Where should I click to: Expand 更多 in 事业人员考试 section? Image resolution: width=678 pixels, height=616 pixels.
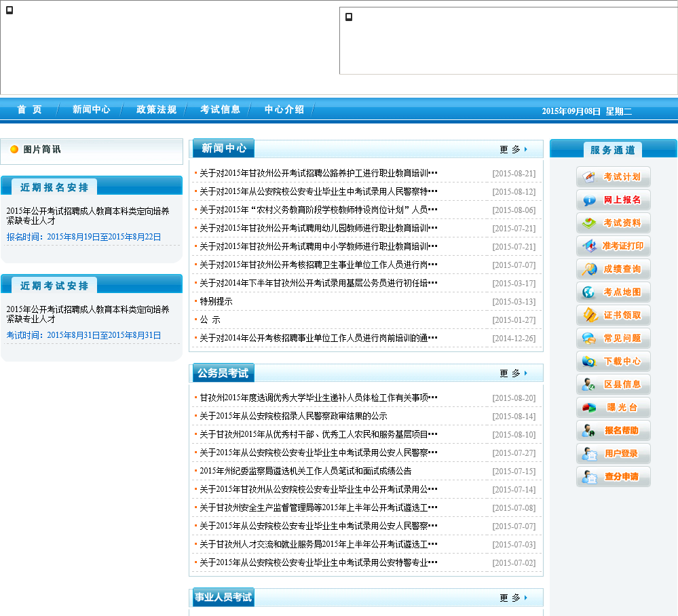(513, 598)
